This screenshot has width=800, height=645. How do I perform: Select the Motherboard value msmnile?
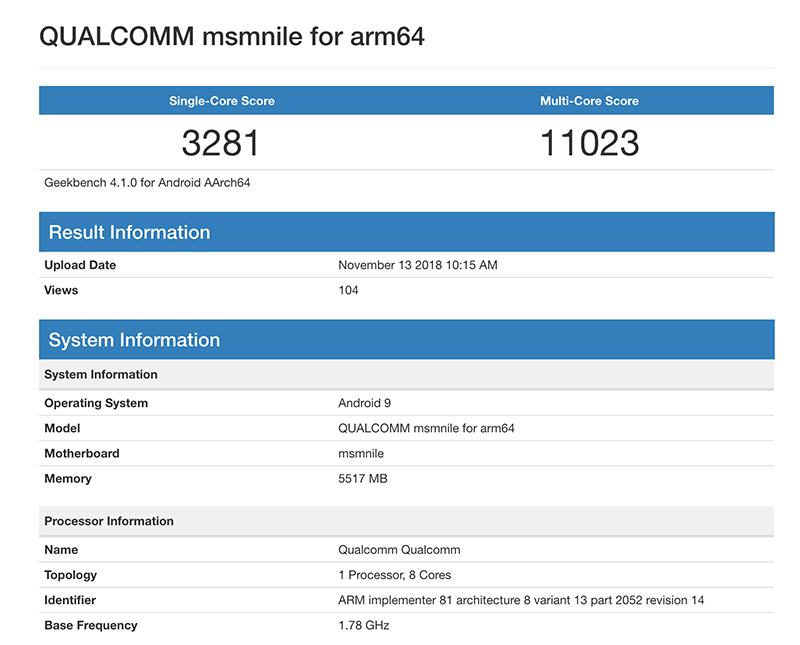tap(360, 453)
